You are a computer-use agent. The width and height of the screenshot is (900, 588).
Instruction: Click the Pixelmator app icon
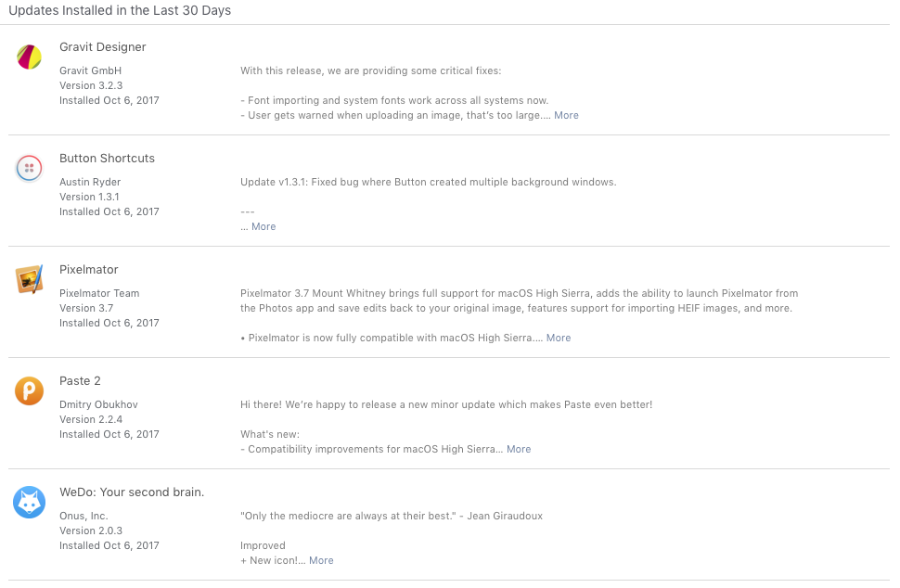(29, 279)
